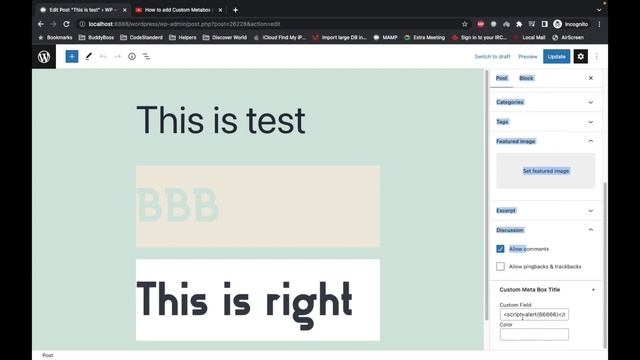640x360 pixels.
Task: Open the CodeStandard bookmarks folder
Action: (142, 37)
